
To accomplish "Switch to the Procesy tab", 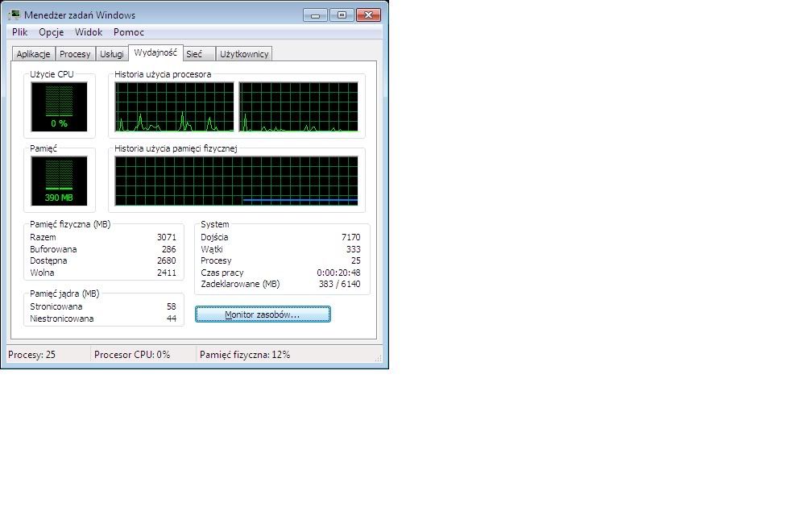I will click(x=75, y=54).
